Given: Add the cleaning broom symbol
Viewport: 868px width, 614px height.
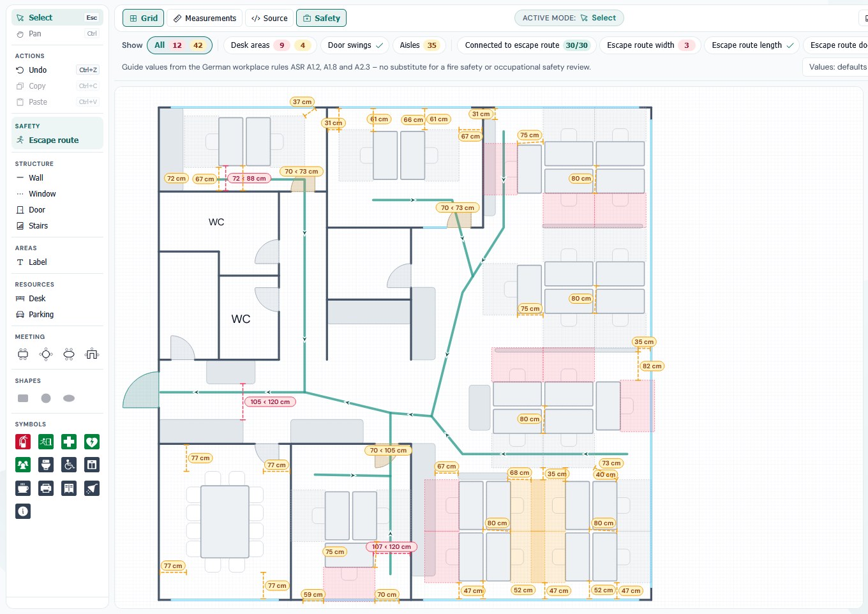Looking at the screenshot, I should tap(92, 488).
